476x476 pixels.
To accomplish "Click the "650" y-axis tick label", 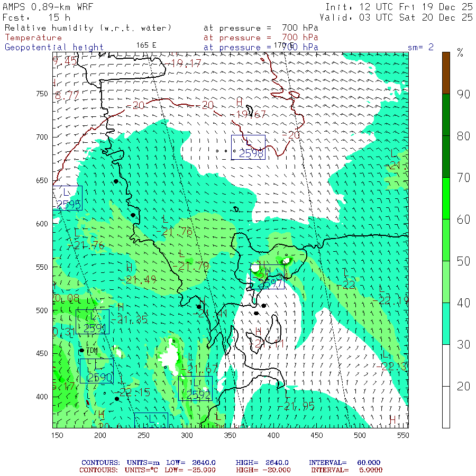I will pyautogui.click(x=42, y=181).
